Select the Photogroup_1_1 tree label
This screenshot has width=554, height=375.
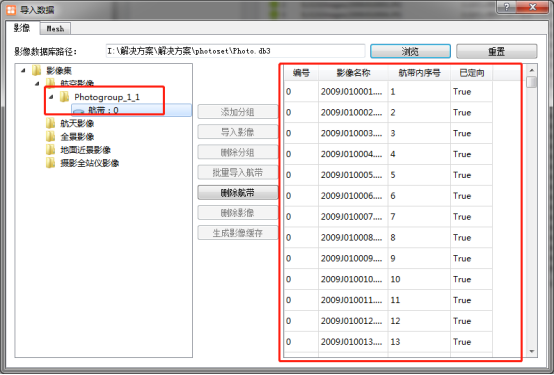[x=107, y=97]
